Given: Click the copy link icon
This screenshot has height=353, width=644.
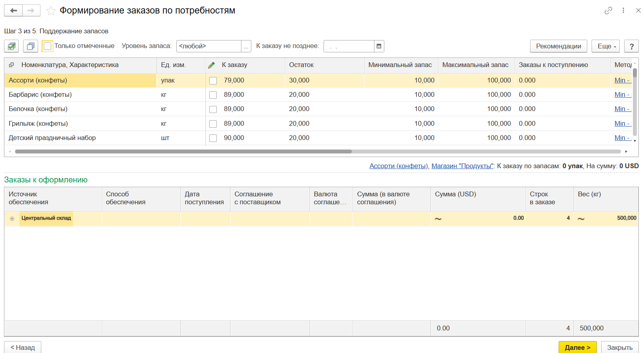Looking at the screenshot, I should [608, 11].
